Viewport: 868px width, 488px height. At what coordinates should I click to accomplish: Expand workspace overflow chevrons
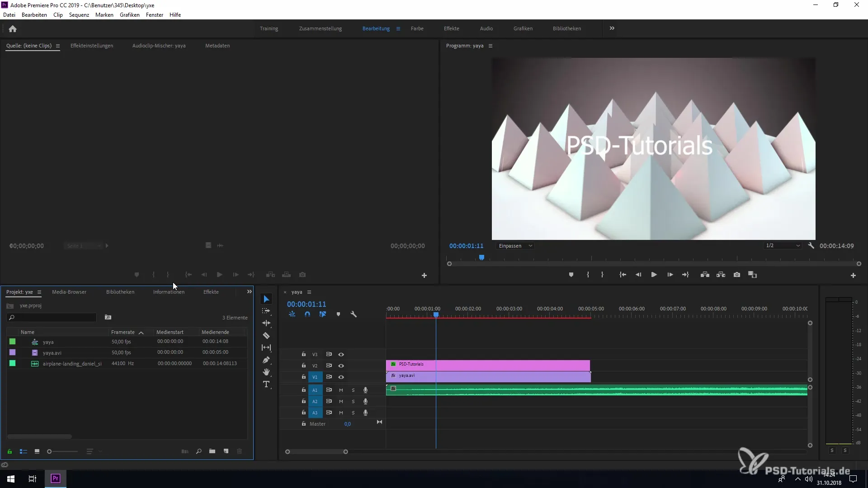[x=612, y=28]
